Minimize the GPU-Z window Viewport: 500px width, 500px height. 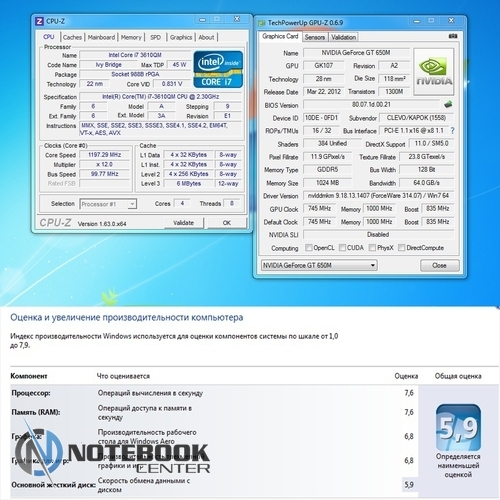click(417, 21)
